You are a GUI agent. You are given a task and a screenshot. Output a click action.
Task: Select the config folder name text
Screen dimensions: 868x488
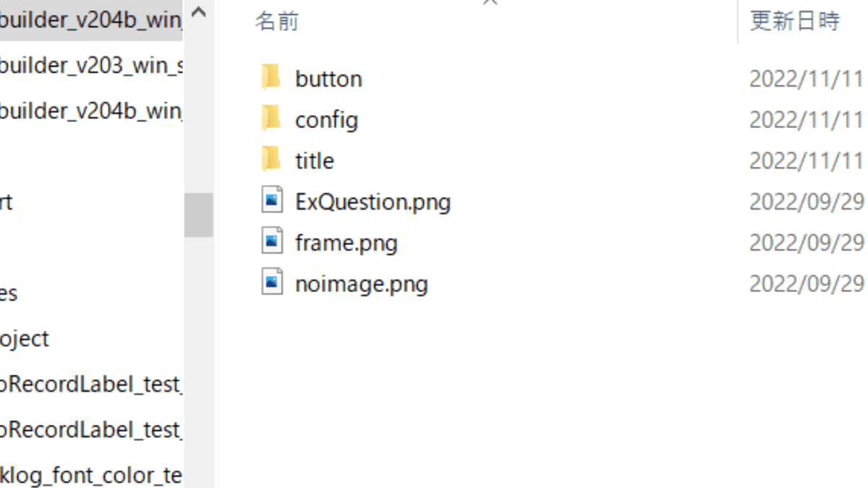[x=326, y=119]
